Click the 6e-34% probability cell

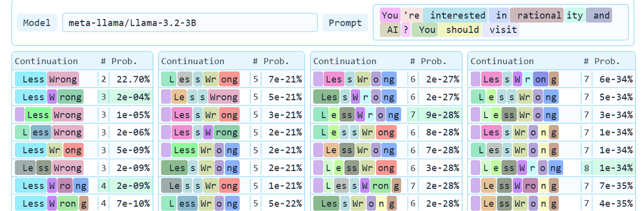point(613,79)
